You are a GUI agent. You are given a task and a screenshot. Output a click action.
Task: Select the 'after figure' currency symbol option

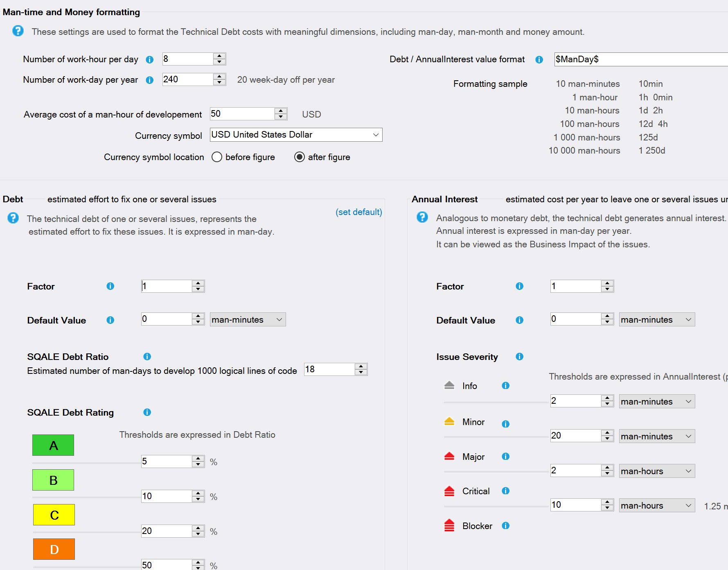(300, 157)
